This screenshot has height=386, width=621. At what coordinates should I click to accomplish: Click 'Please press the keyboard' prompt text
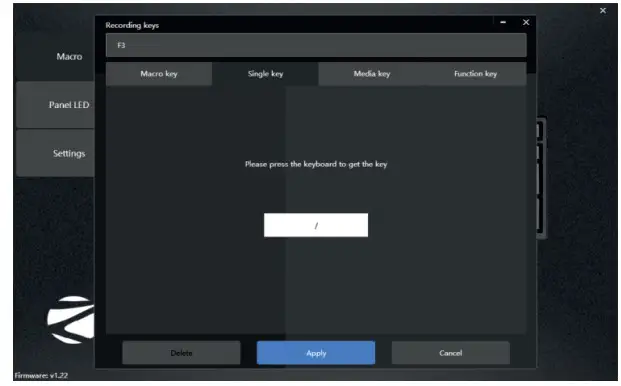[x=316, y=164]
